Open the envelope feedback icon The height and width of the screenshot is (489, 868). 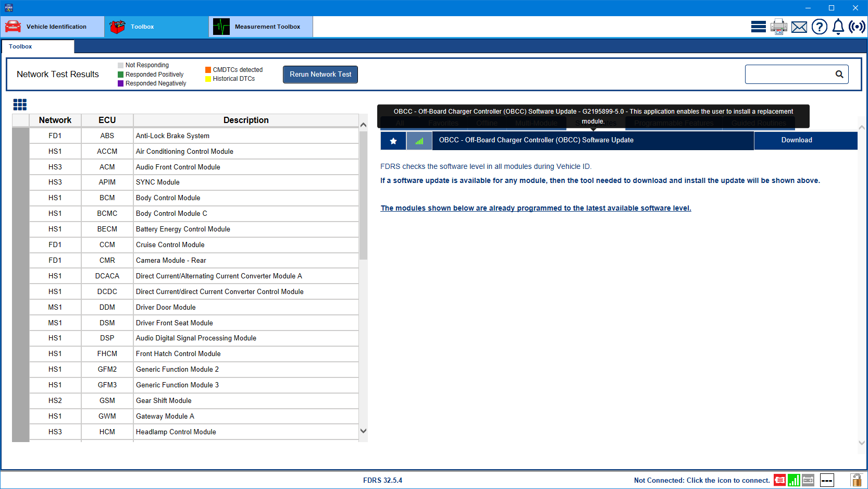[799, 27]
